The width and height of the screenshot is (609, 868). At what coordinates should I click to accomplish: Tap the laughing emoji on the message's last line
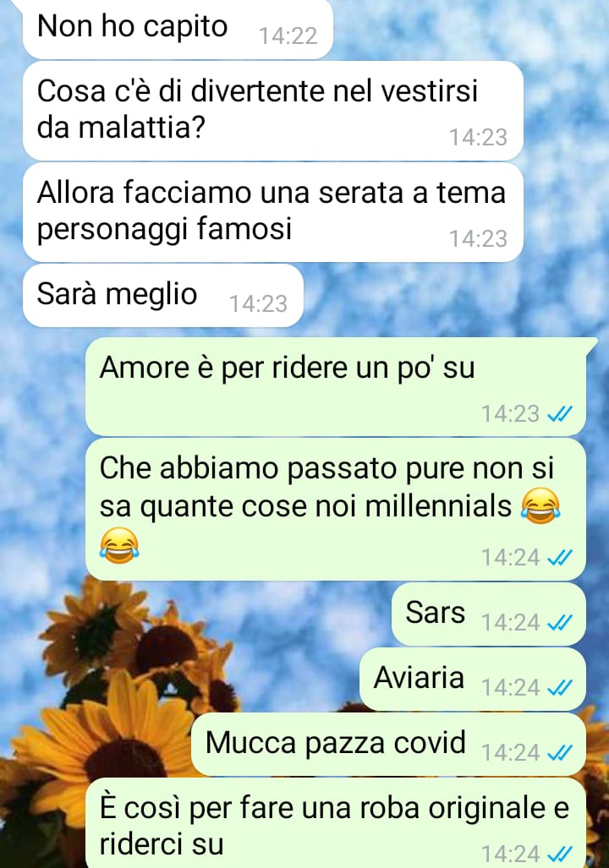click(119, 545)
